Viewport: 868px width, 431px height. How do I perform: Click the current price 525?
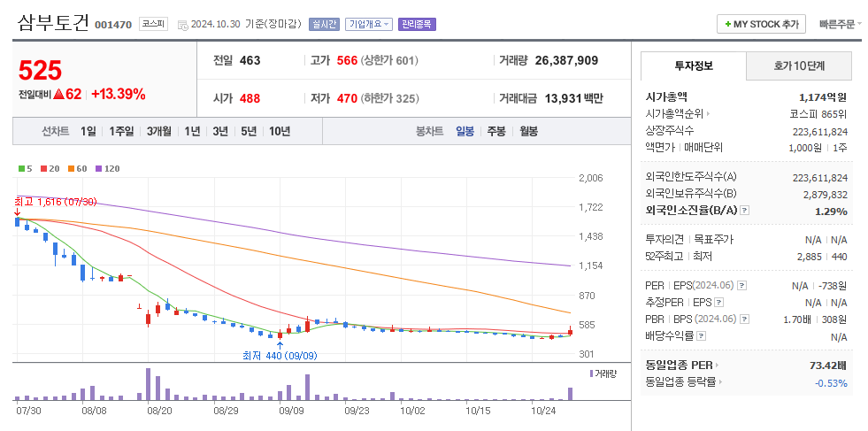click(40, 70)
